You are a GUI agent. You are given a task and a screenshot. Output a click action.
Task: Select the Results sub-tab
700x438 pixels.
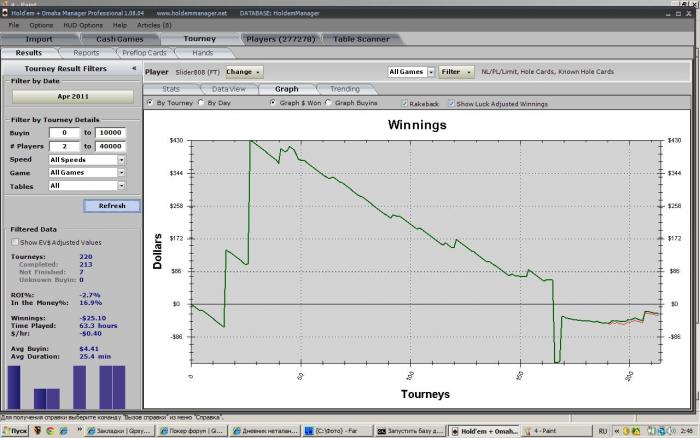pos(29,53)
